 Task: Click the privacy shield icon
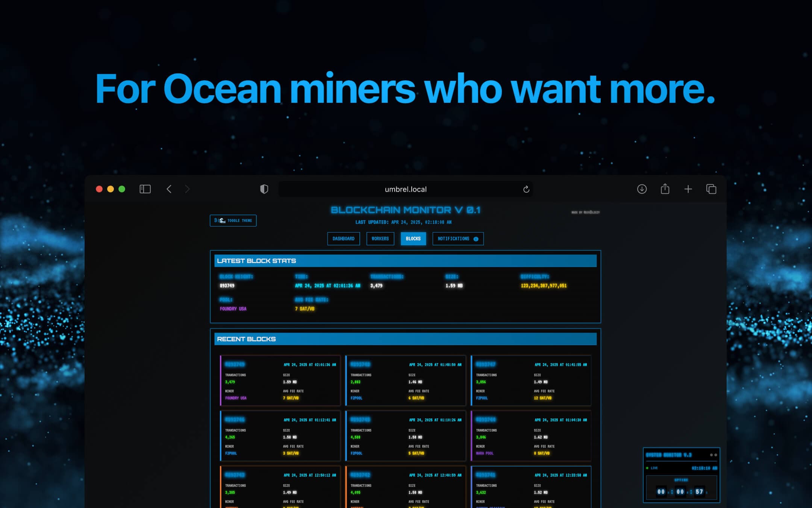(x=264, y=189)
